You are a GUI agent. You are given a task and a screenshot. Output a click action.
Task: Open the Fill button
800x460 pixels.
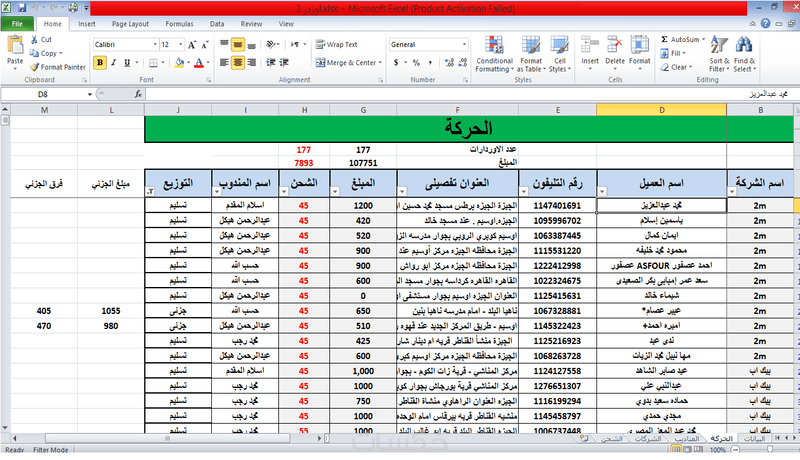672,53
